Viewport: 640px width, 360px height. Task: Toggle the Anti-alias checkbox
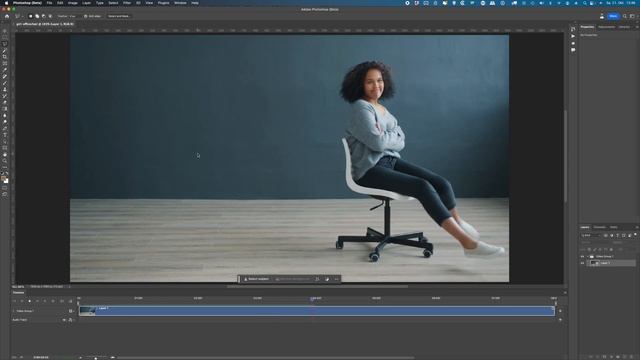pos(86,16)
